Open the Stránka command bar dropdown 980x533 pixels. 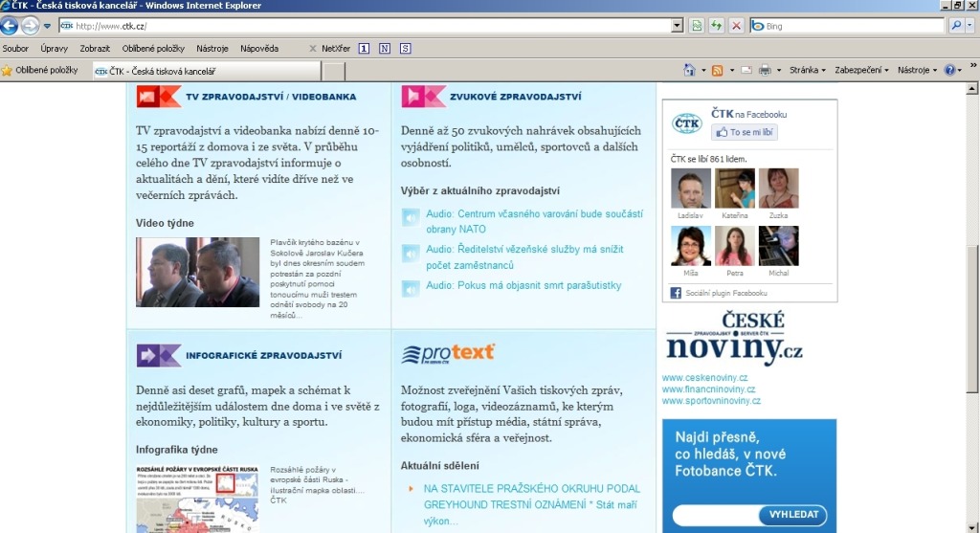[x=808, y=70]
